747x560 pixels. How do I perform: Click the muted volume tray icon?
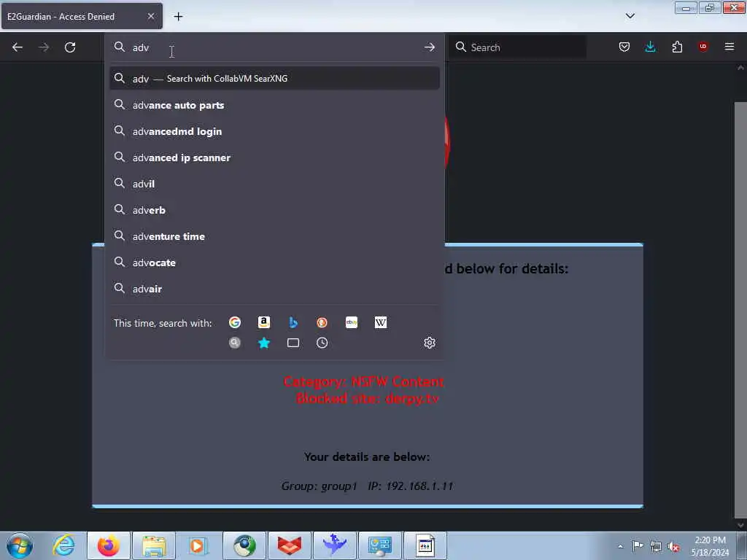point(673,547)
